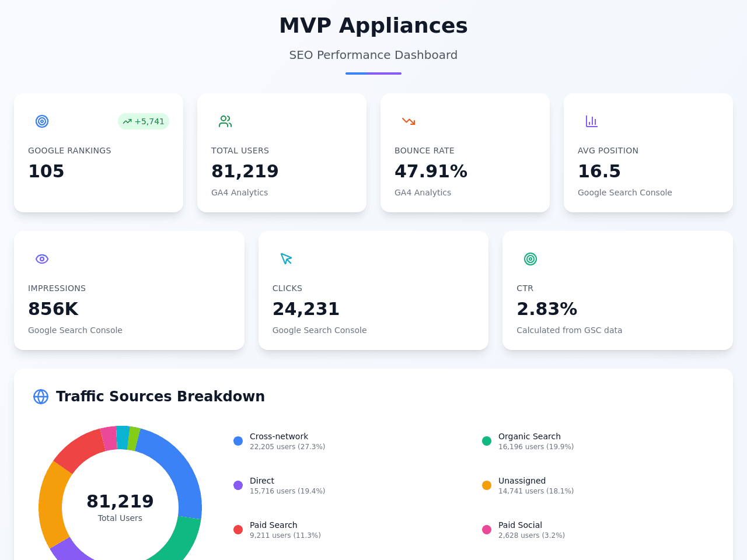The image size is (747, 560).
Task: Click the CTR value 2.83%
Action: 547,309
